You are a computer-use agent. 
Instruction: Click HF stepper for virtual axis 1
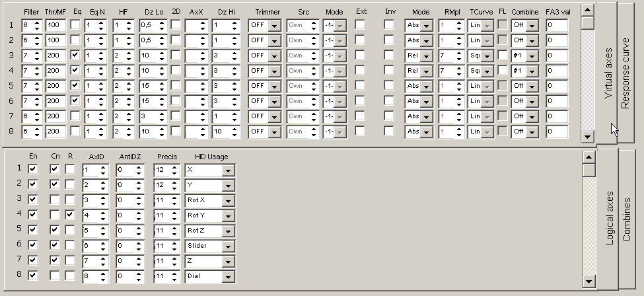129,26
